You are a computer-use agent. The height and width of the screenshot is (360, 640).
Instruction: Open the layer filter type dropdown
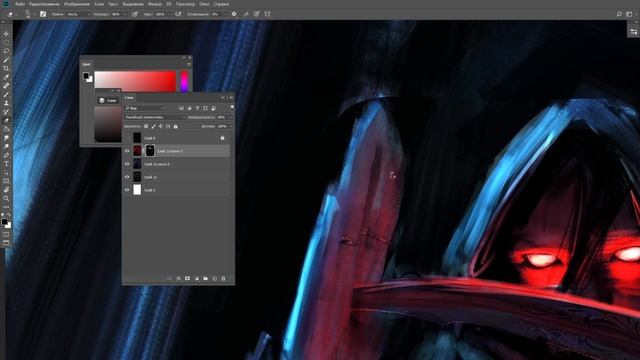point(144,108)
